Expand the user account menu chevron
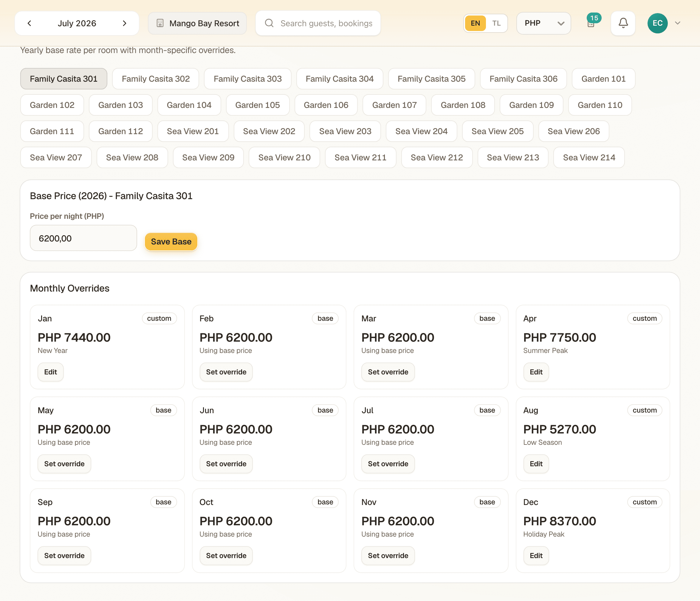This screenshot has height=601, width=700. tap(677, 23)
